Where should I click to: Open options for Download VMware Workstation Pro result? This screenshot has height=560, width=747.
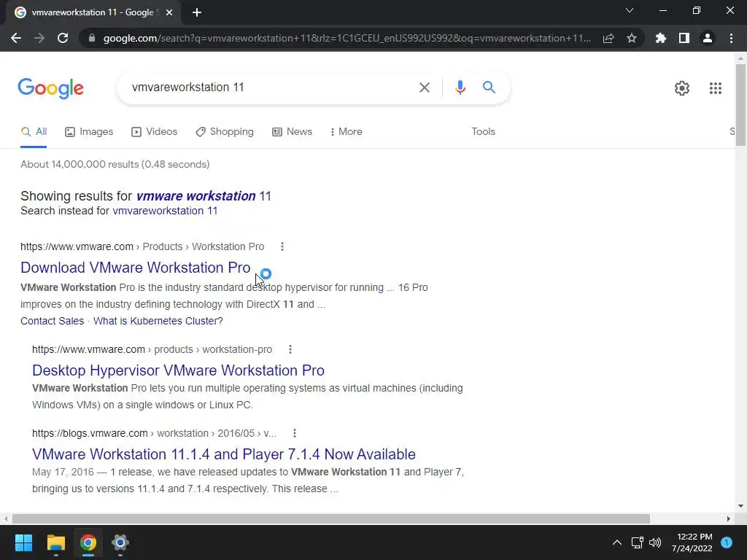[282, 246]
